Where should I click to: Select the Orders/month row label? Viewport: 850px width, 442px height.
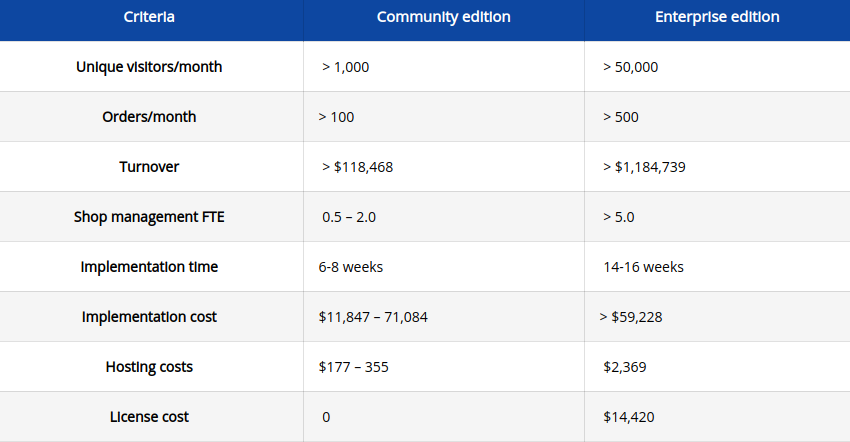point(149,117)
